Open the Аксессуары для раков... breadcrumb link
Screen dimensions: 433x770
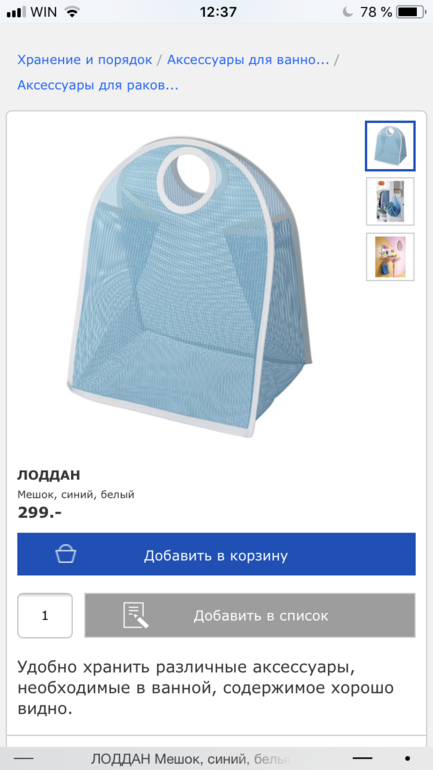tap(98, 85)
